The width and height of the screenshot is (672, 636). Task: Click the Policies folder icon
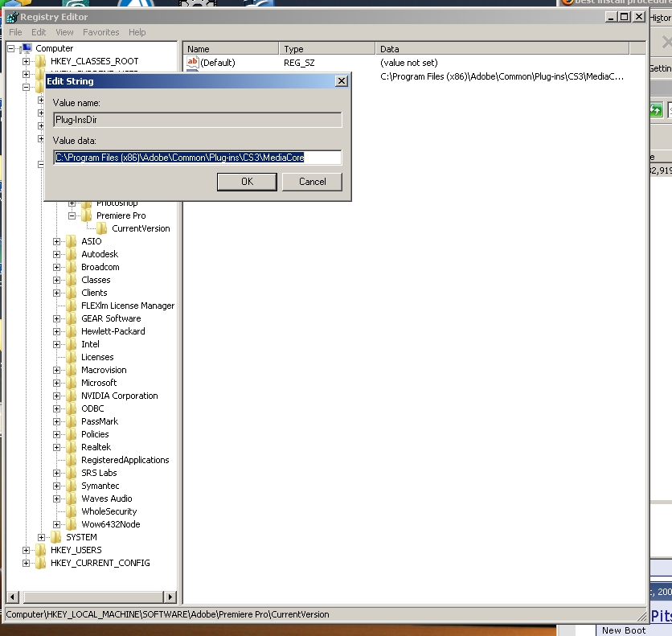click(x=72, y=433)
